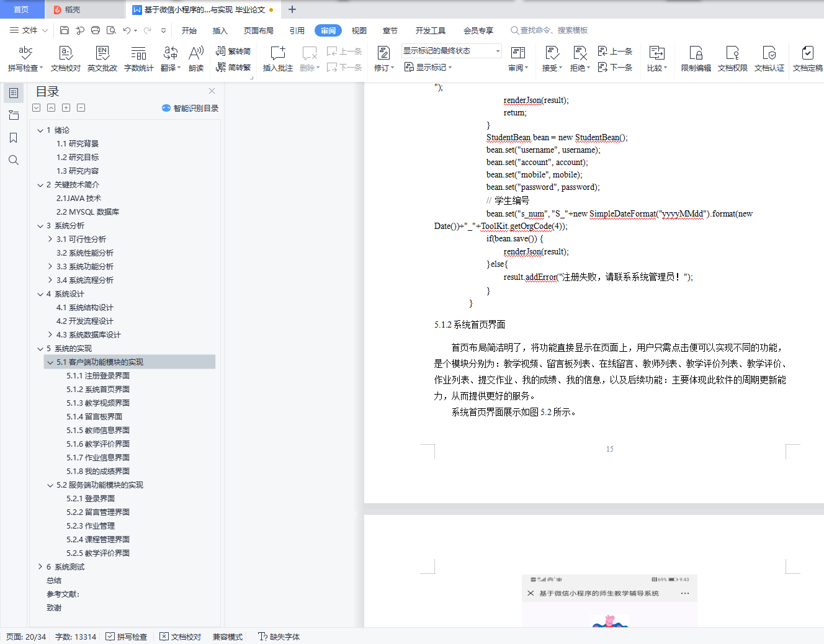Switch to the 首页 home tab

[22, 9]
